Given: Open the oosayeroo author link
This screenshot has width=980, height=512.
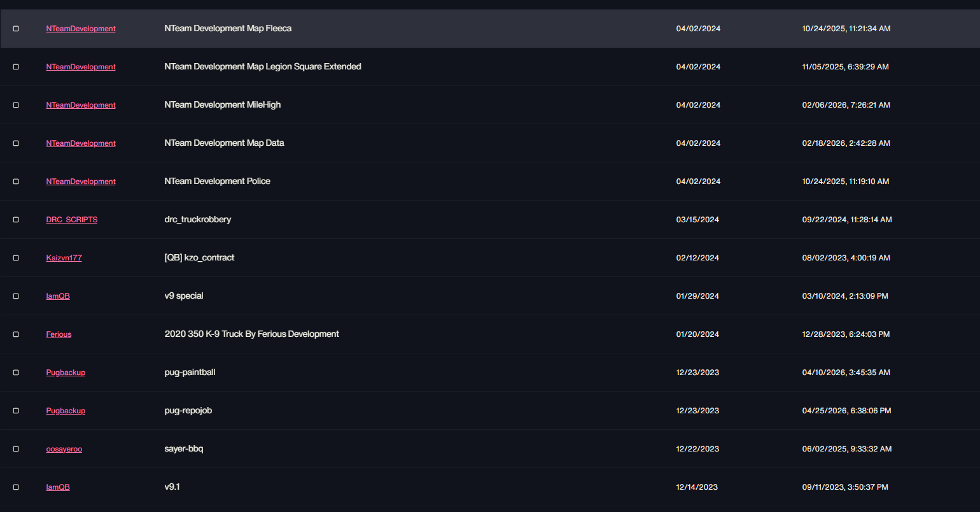Looking at the screenshot, I should click(x=64, y=449).
